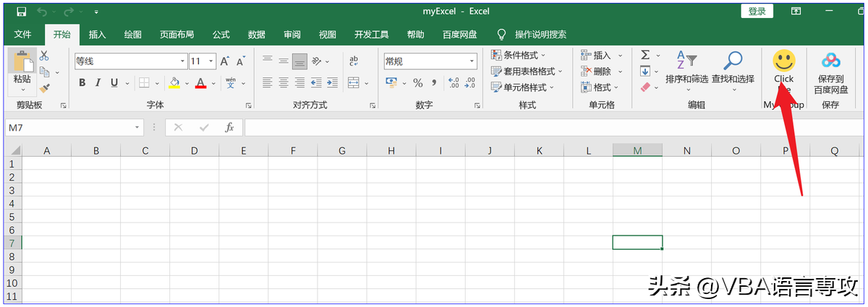Image resolution: width=868 pixels, height=307 pixels.
Task: Expand the Name Box dropdown arrow
Action: [x=137, y=127]
